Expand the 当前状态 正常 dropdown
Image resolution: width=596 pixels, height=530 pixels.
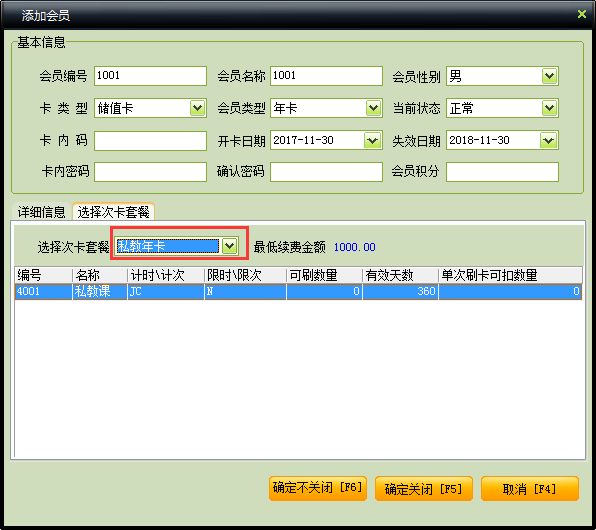(x=549, y=108)
